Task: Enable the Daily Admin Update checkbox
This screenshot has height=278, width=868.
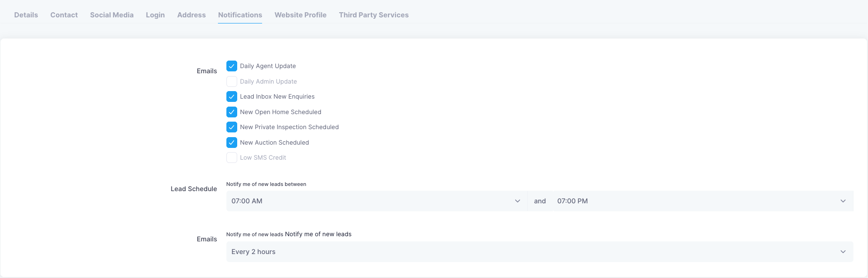Action: pyautogui.click(x=232, y=82)
